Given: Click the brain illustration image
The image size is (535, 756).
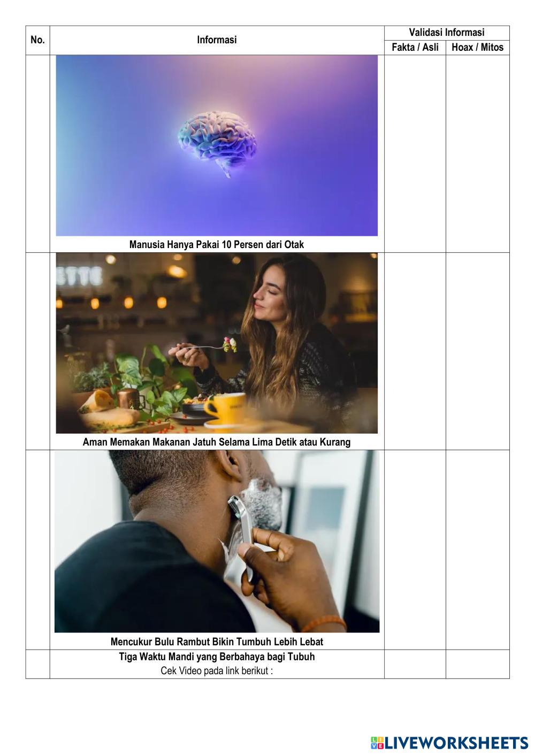Looking at the screenshot, I should [217, 145].
